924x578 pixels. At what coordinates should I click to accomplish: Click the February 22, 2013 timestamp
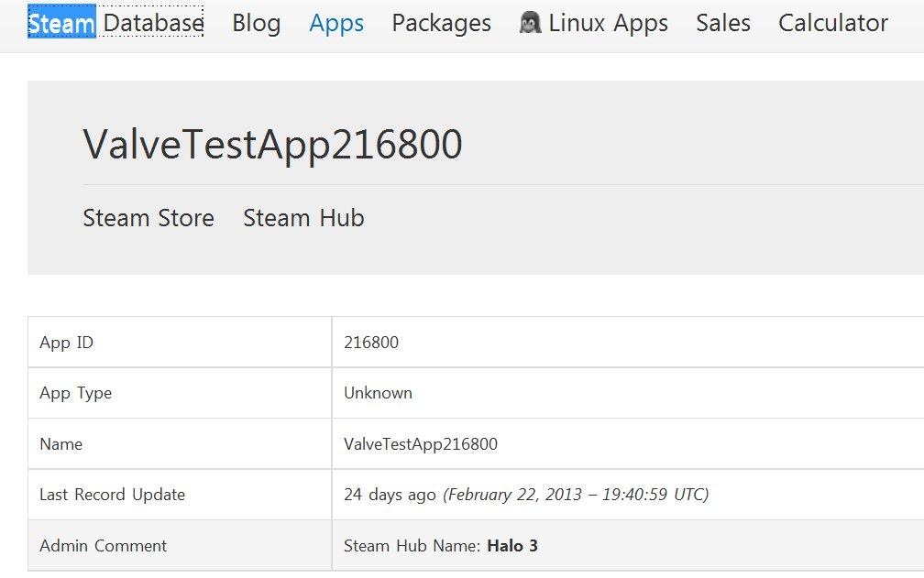[576, 495]
